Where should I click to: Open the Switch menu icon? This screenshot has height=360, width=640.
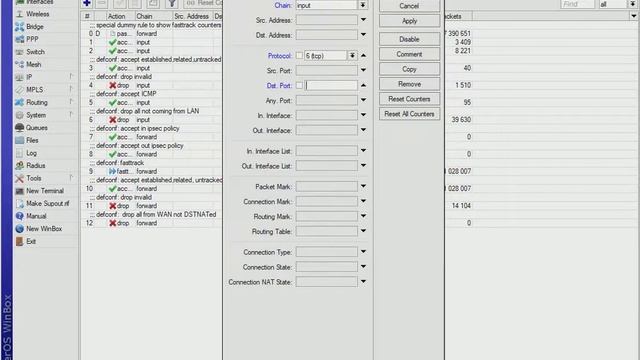pyautogui.click(x=19, y=52)
